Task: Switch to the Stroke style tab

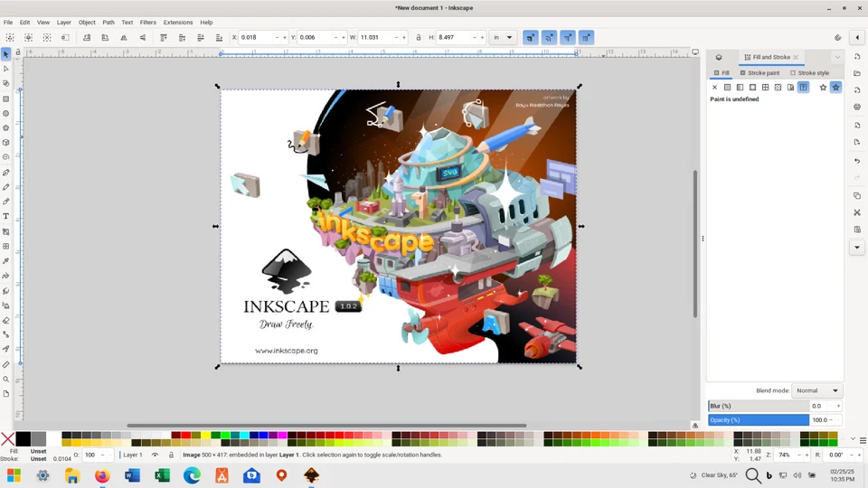Action: tap(809, 73)
